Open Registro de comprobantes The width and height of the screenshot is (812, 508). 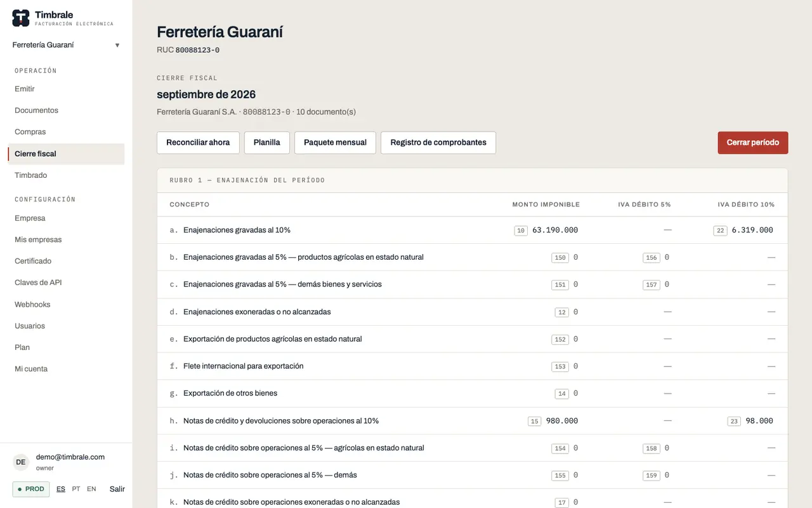(438, 143)
